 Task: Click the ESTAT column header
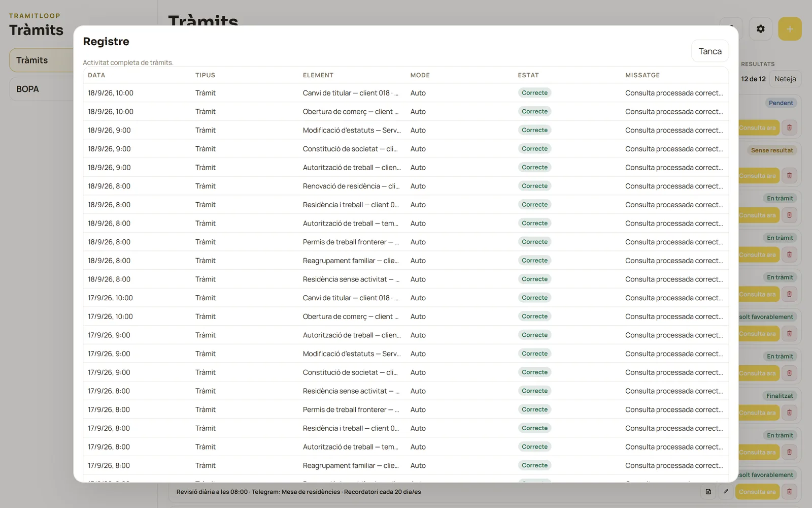528,75
